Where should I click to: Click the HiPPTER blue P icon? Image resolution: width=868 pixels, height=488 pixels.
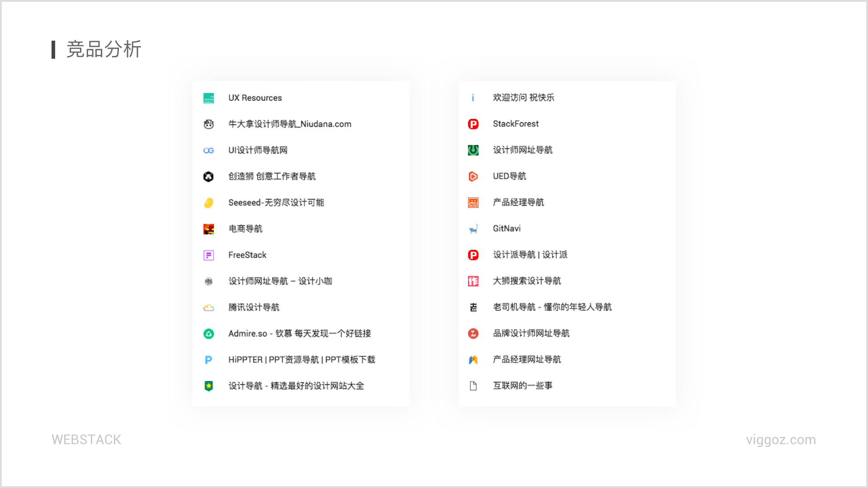(x=208, y=360)
